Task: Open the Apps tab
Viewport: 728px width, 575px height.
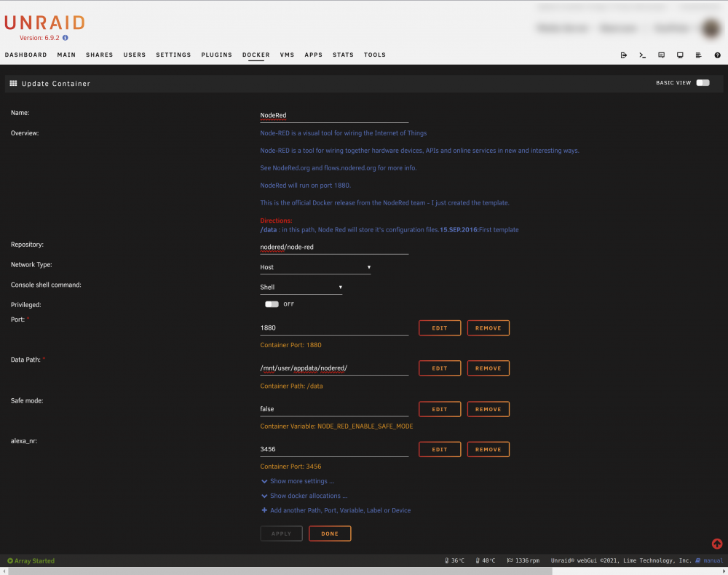Action: 313,55
